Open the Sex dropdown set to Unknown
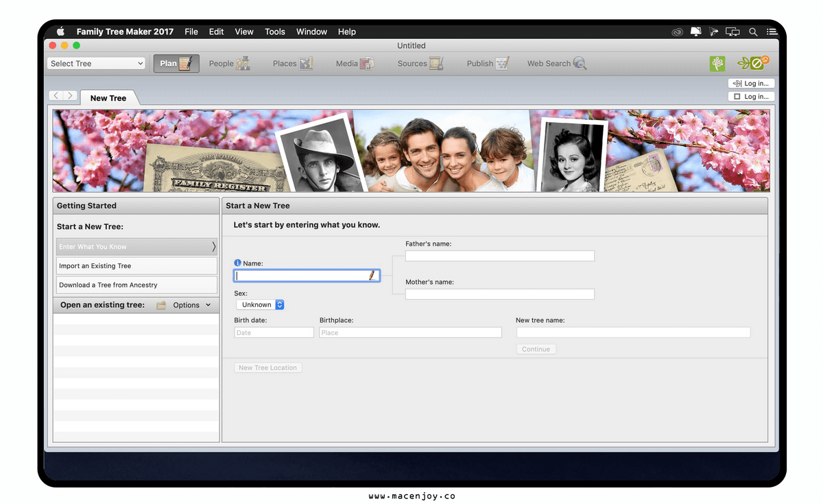The image size is (823, 504). click(260, 304)
